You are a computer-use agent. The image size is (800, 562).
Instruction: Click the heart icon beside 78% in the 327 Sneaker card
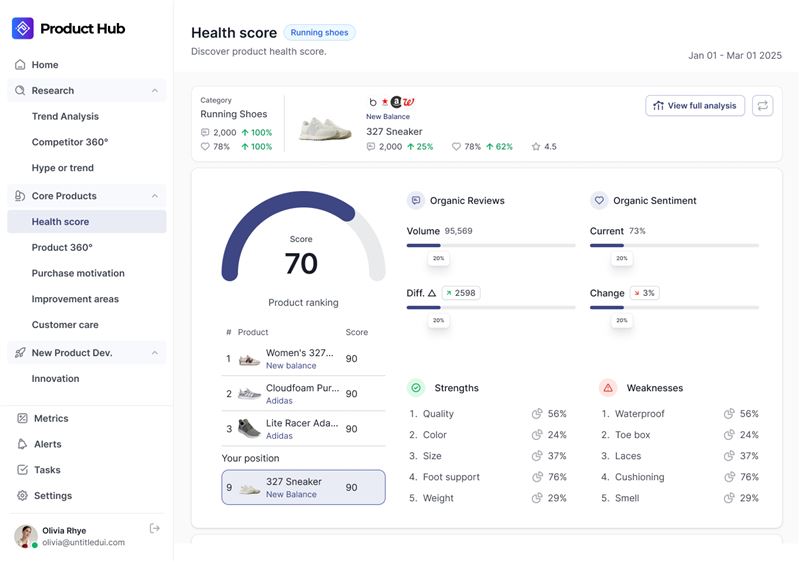tap(457, 147)
